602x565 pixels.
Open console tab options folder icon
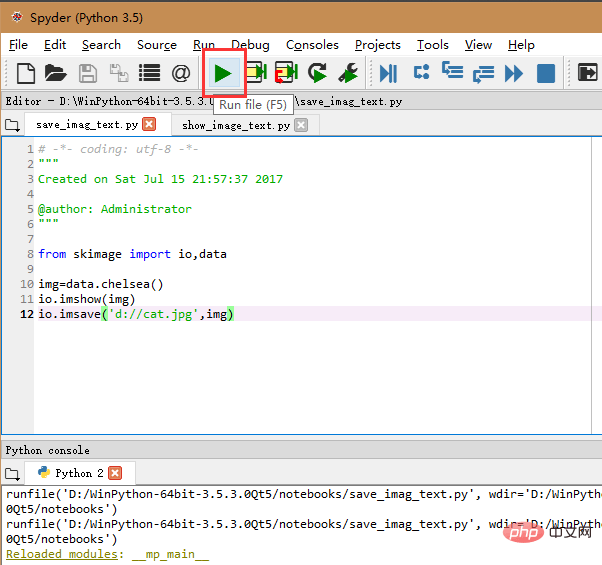(x=12, y=474)
